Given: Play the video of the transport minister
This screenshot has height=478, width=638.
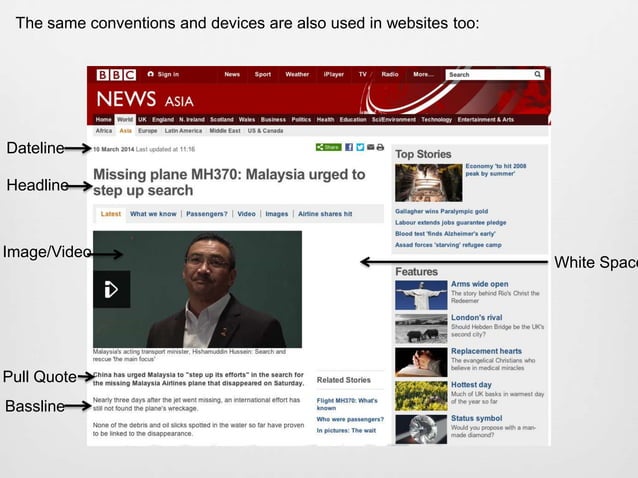Looking at the screenshot, I should click(111, 289).
